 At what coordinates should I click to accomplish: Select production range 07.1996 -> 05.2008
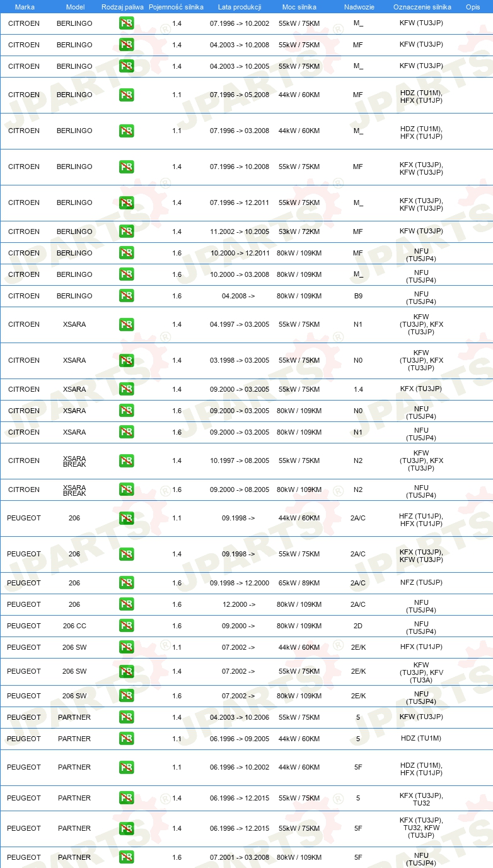239,95
